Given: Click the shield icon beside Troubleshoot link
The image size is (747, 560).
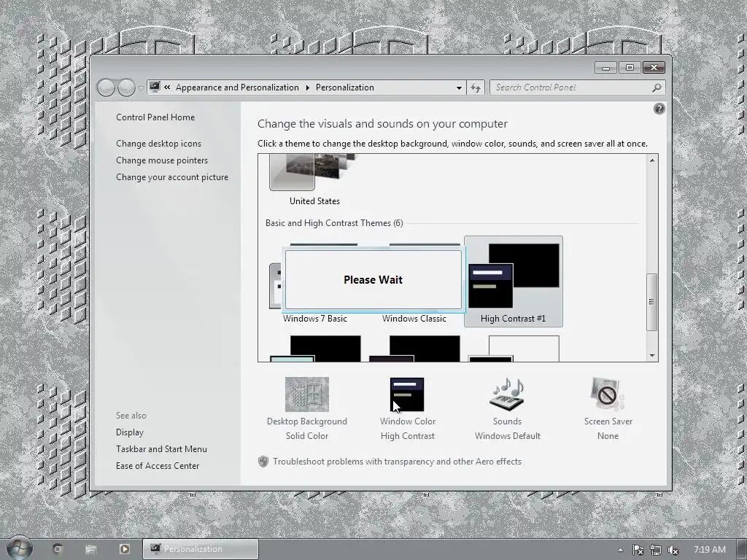Looking at the screenshot, I should pos(263,462).
